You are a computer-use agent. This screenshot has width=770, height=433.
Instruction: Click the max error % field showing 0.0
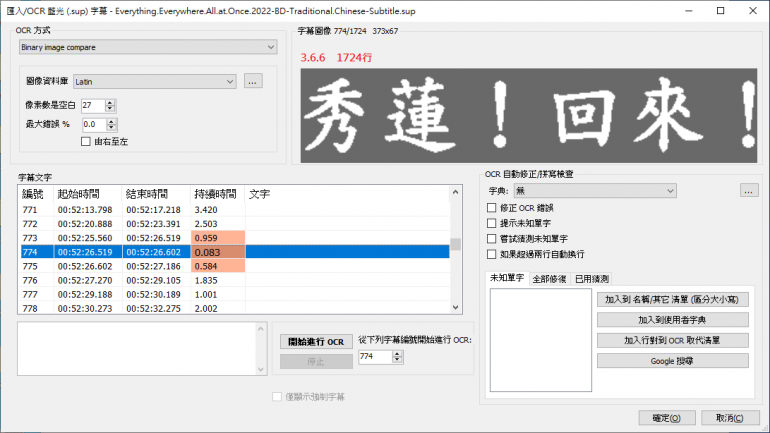point(94,125)
